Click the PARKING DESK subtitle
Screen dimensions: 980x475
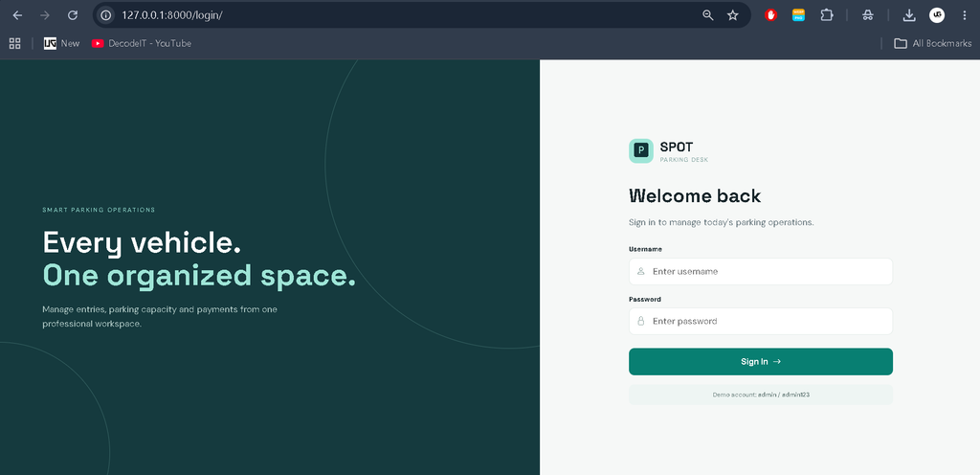(683, 160)
